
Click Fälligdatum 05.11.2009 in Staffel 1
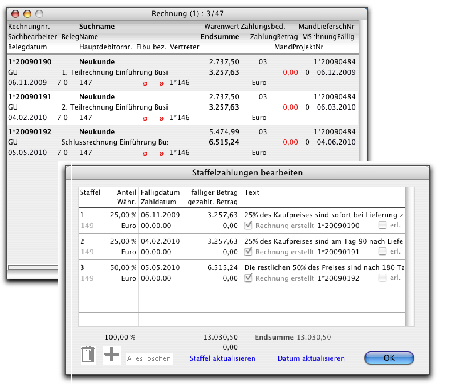point(160,215)
